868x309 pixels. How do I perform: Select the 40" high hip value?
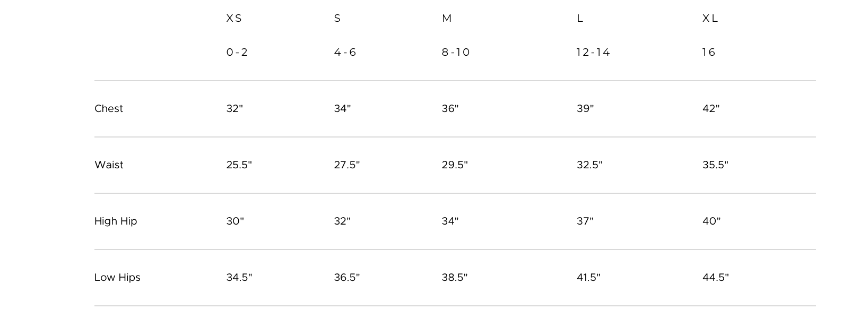coord(711,221)
